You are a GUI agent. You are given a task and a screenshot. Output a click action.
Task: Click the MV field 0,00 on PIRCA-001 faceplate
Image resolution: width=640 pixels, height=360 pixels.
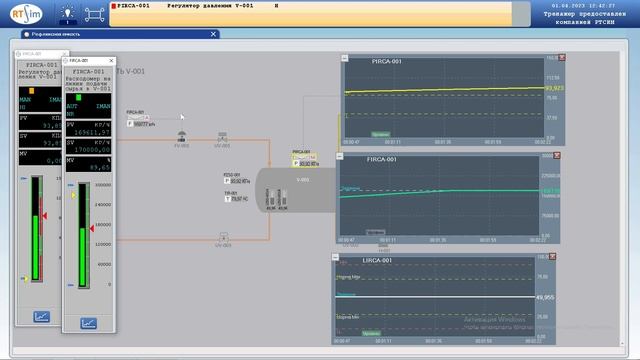pos(40,158)
